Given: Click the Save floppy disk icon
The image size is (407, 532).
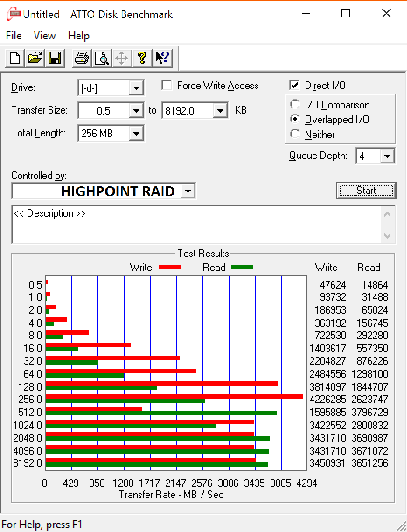Looking at the screenshot, I should pos(55,58).
